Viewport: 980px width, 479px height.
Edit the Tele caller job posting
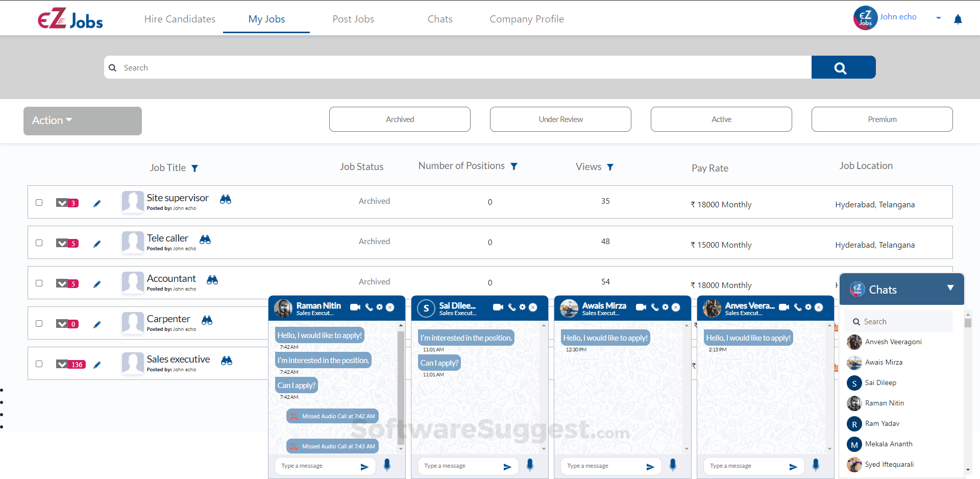point(97,244)
